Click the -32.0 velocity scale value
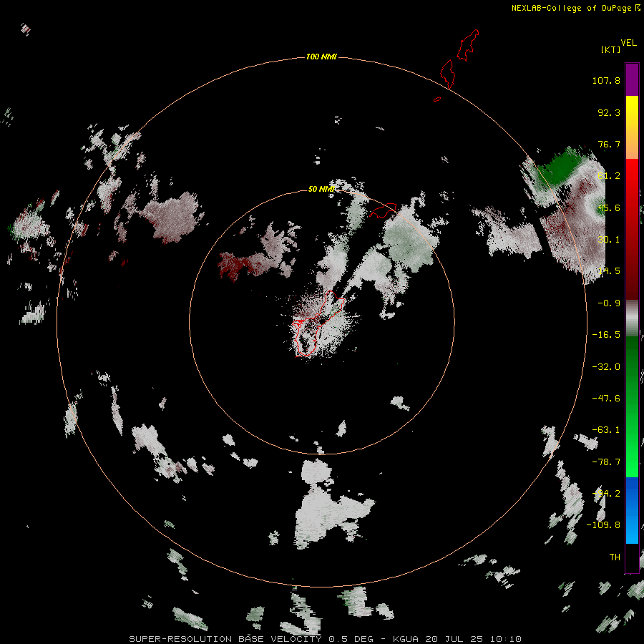The image size is (644, 644). tap(606, 367)
